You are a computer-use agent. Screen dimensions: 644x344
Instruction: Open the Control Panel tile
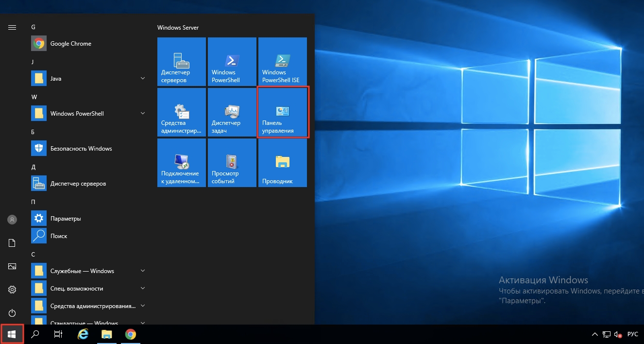[282, 112]
